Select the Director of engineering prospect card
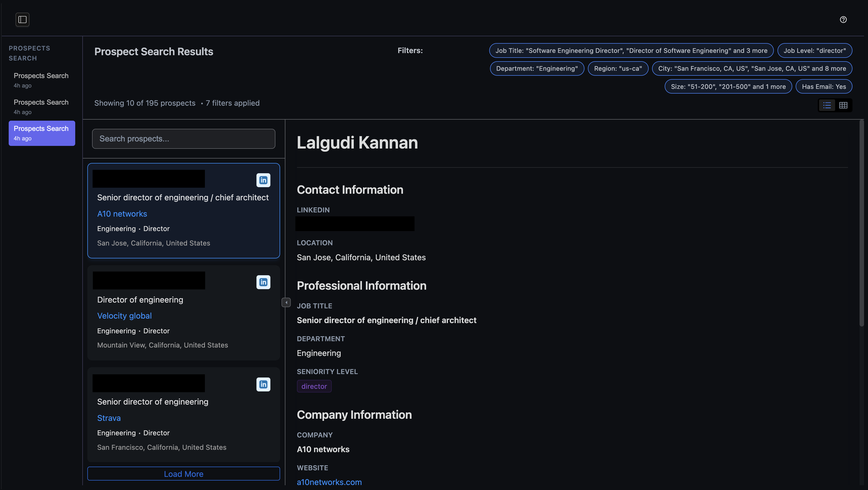868x490 pixels. tap(184, 313)
